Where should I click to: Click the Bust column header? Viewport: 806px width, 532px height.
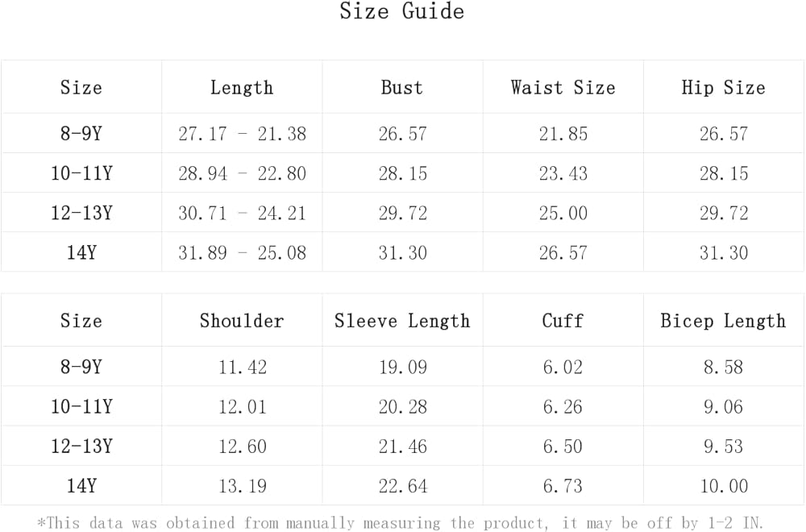402,88
